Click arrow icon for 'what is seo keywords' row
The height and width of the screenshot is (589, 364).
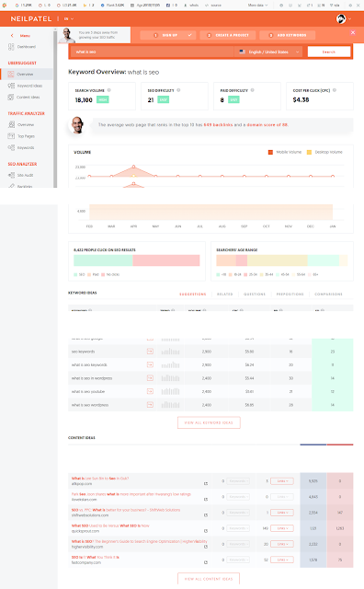pyautogui.click(x=150, y=364)
